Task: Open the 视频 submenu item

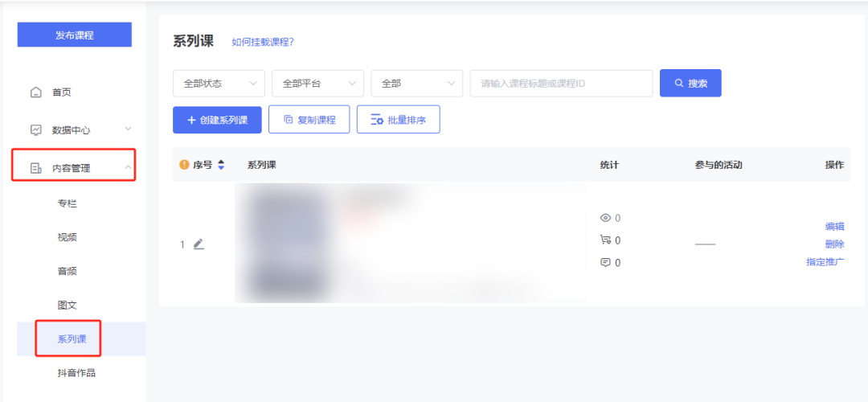Action: point(67,237)
